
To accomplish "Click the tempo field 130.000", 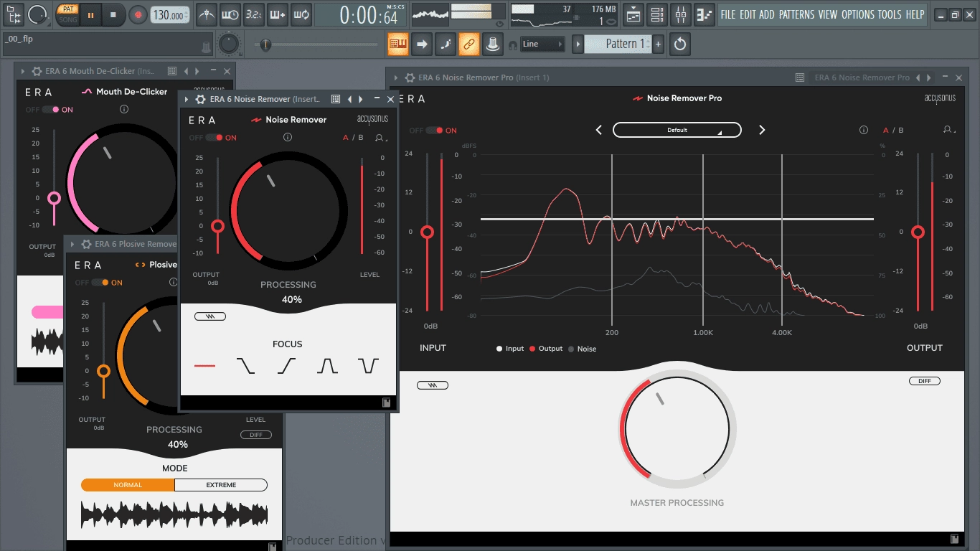I will click(171, 14).
